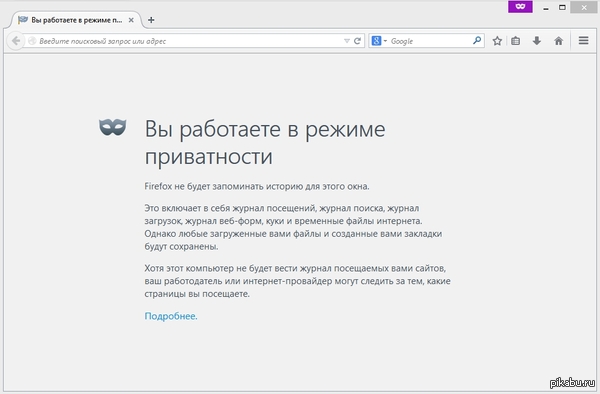Image resolution: width=600 pixels, height=394 pixels.
Task: Minimize the Firefox window
Action: point(546,8)
